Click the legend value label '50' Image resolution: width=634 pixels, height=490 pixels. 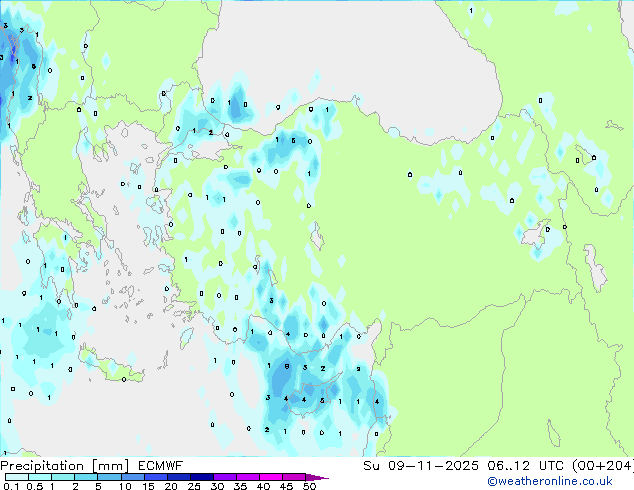309,486
